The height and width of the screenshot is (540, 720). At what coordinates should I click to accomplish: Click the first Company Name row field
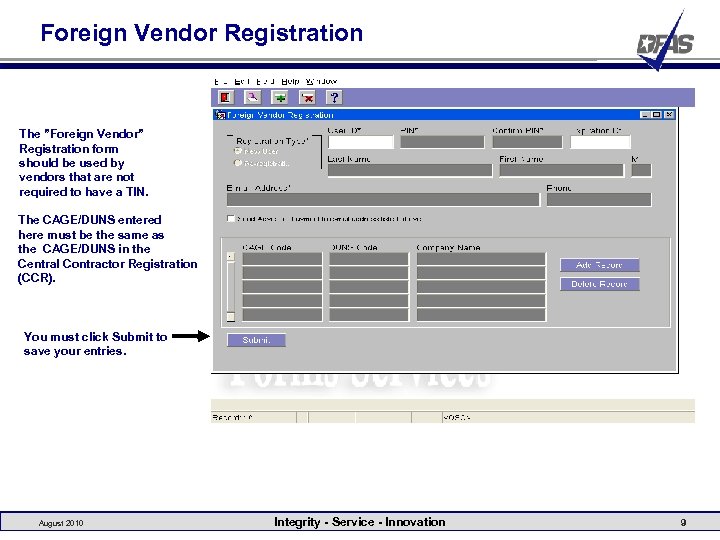(481, 259)
